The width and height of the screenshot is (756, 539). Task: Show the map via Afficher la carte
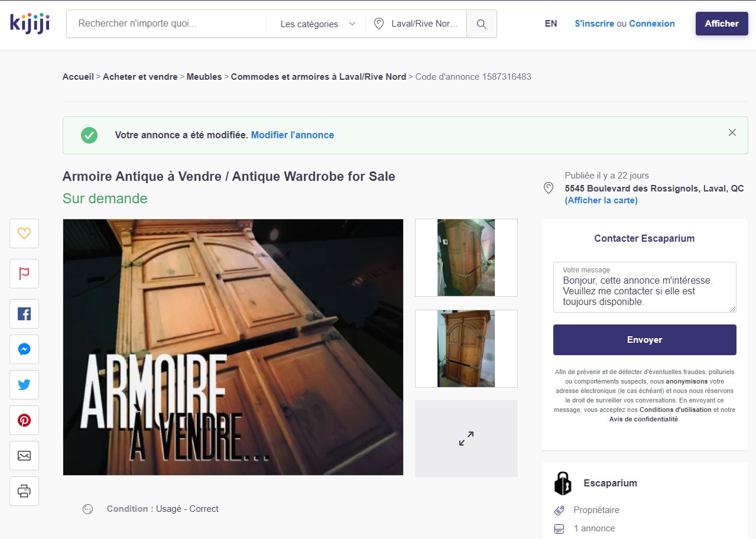[601, 200]
